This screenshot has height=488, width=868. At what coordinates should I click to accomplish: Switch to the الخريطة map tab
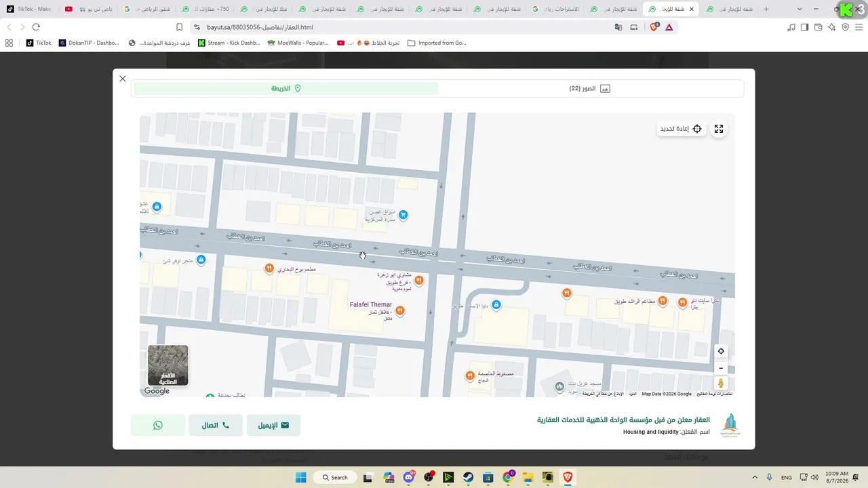click(285, 89)
